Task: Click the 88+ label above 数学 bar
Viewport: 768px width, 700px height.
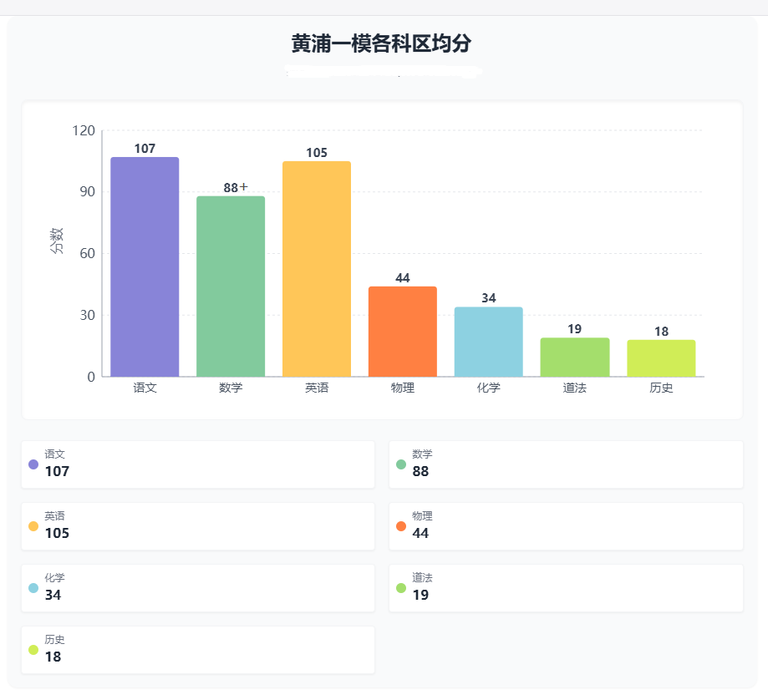Action: pos(235,188)
